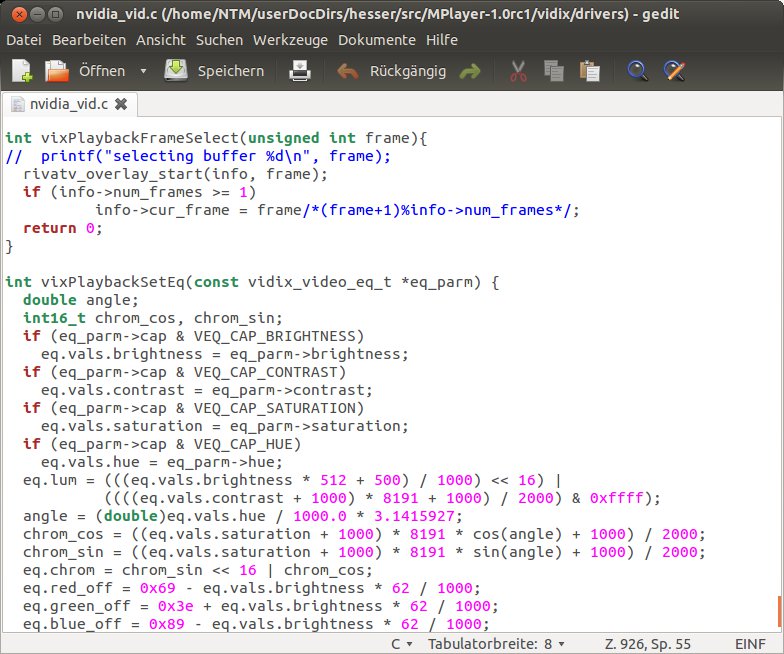Click the 0x3e hex value
The height and width of the screenshot is (654, 784).
pos(176,606)
